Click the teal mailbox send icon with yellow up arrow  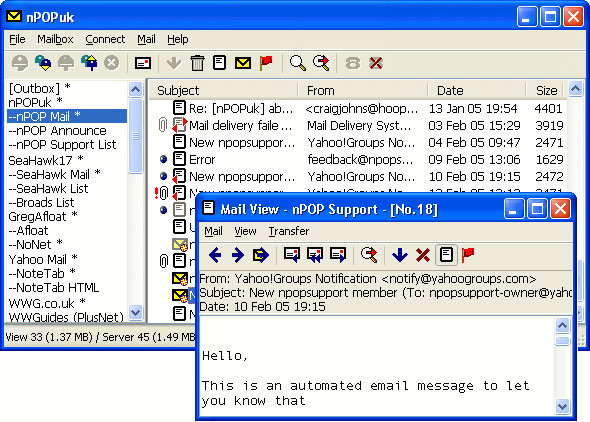click(89, 63)
